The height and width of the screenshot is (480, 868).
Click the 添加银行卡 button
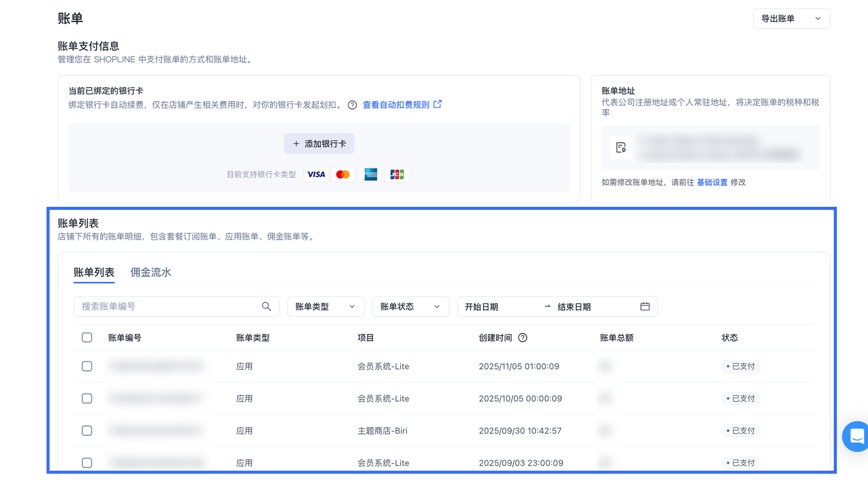(x=319, y=144)
